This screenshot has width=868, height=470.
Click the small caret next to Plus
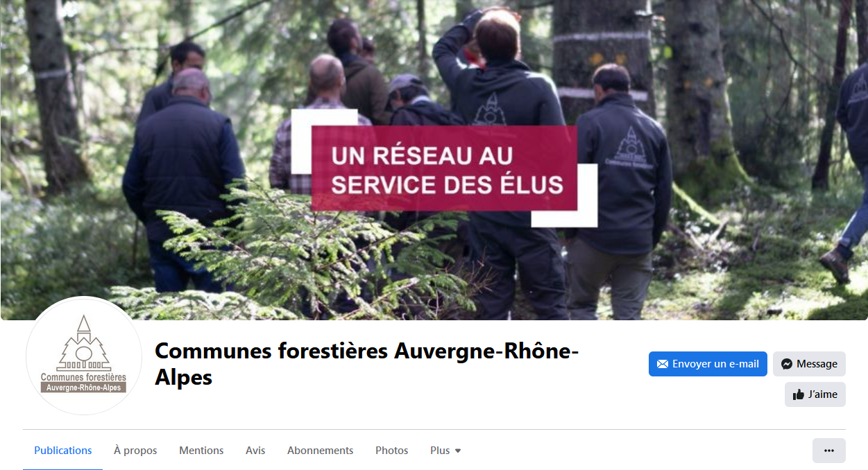click(x=458, y=451)
